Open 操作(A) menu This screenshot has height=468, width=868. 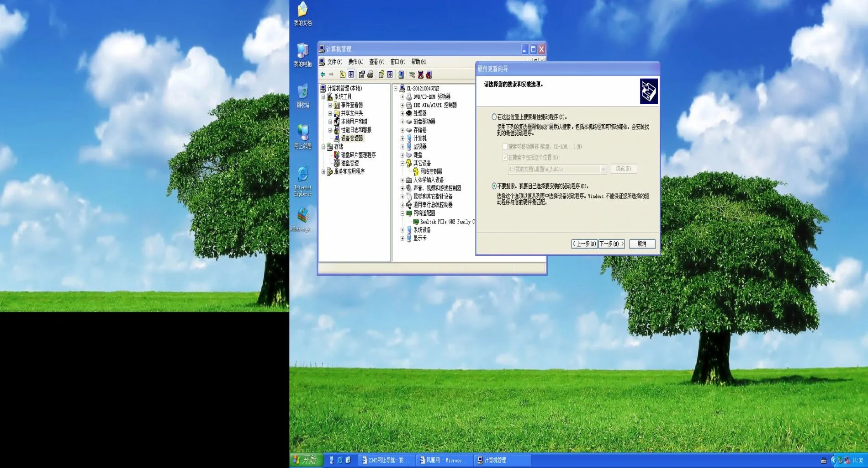(x=355, y=62)
